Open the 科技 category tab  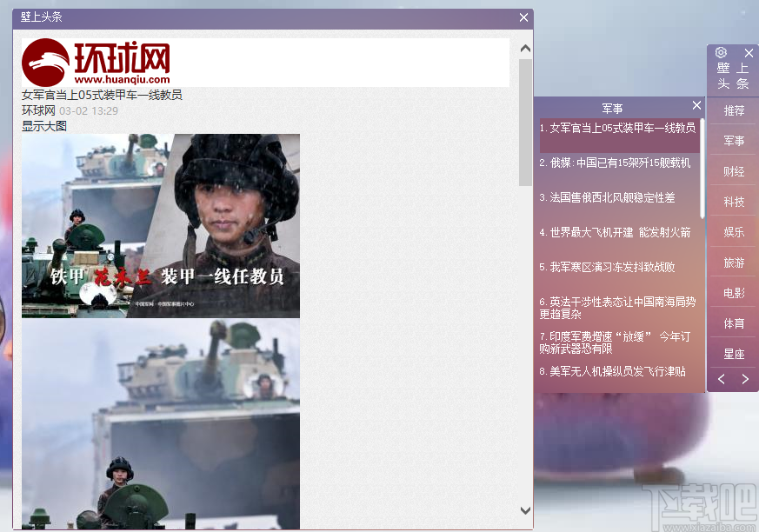tap(733, 202)
